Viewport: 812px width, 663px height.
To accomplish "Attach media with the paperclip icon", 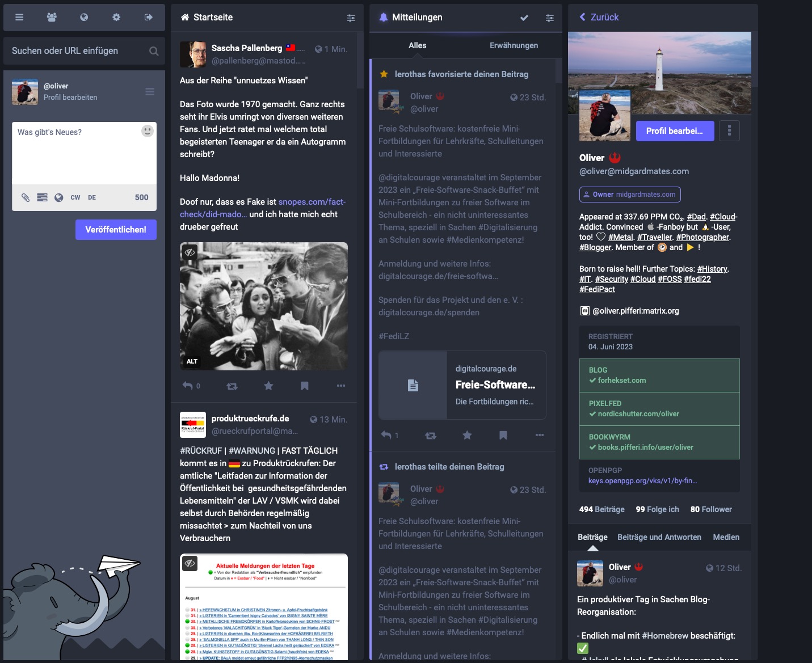I will tap(26, 197).
